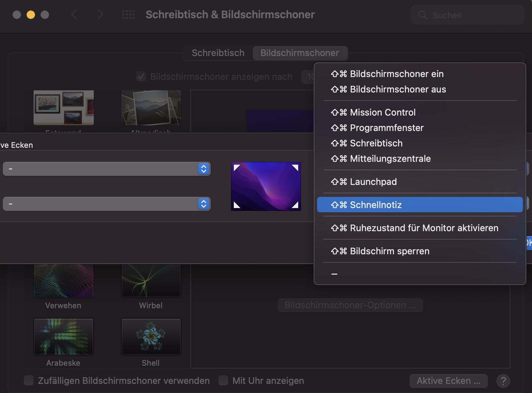The height and width of the screenshot is (393, 532).
Task: Click the forward arrow in the toolbar
Action: [100, 15]
